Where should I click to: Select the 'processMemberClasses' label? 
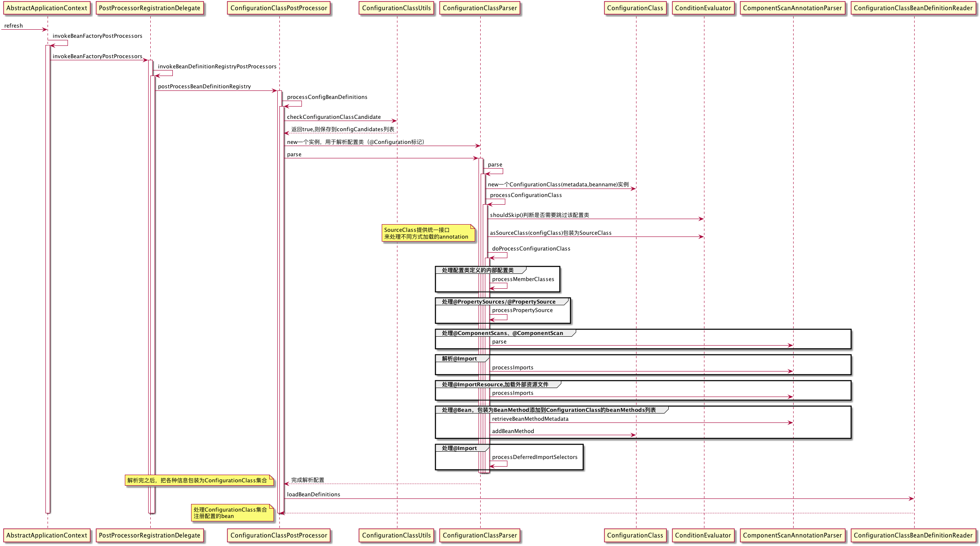pos(523,279)
